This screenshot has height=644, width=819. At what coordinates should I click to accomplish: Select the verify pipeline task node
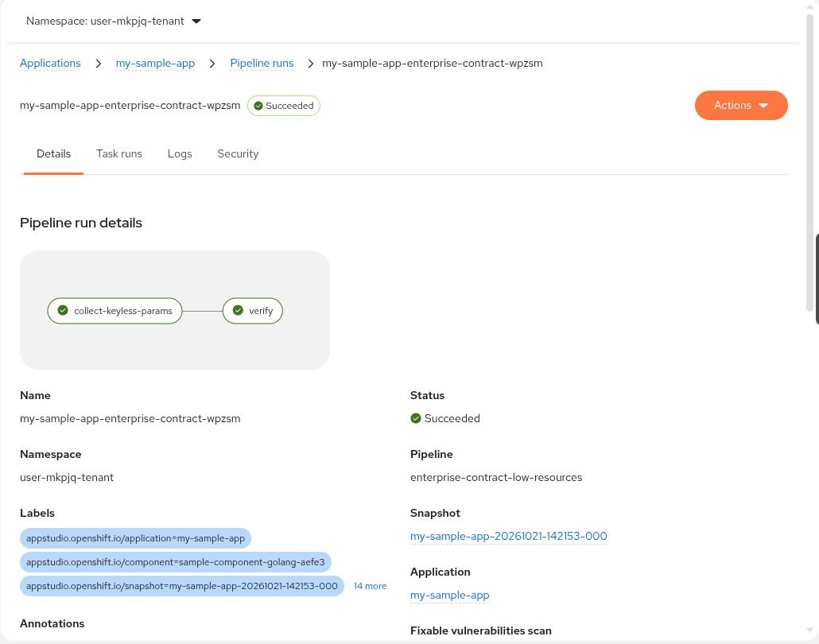point(253,311)
